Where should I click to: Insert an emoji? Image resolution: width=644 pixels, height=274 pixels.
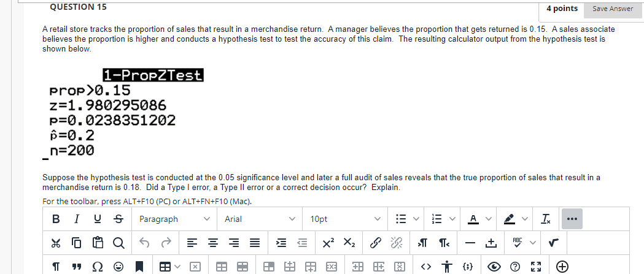tap(118, 267)
